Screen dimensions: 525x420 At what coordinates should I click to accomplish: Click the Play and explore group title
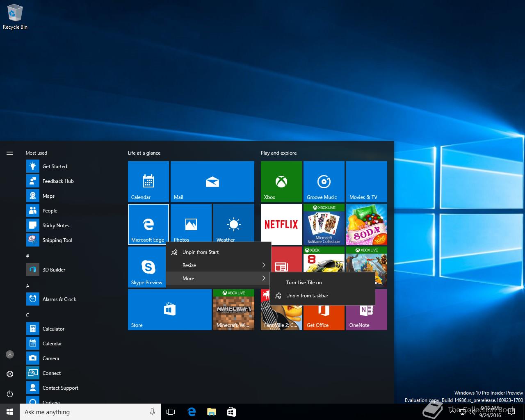[279, 153]
